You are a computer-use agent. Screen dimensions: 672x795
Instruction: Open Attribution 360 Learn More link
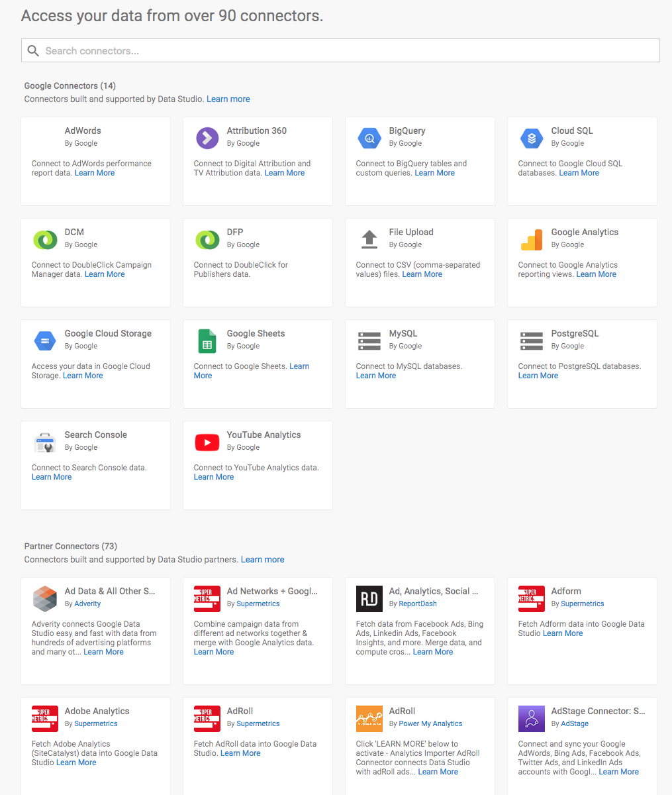tap(285, 173)
